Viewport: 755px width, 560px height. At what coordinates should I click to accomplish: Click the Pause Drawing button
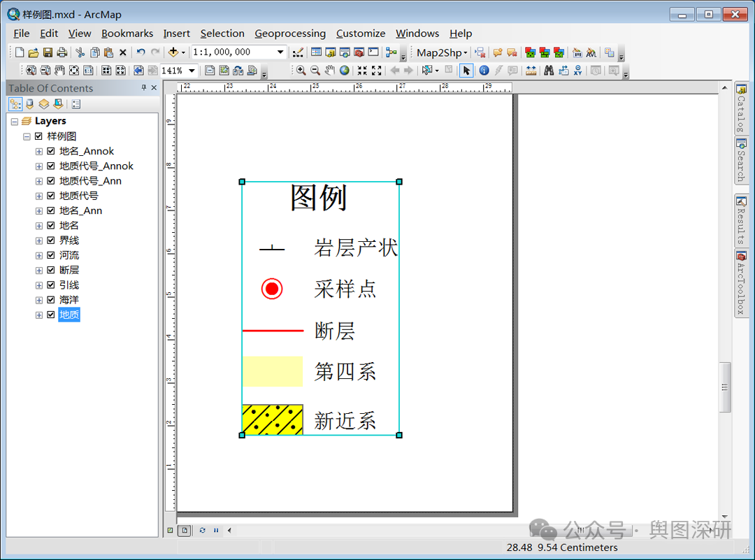point(216,530)
